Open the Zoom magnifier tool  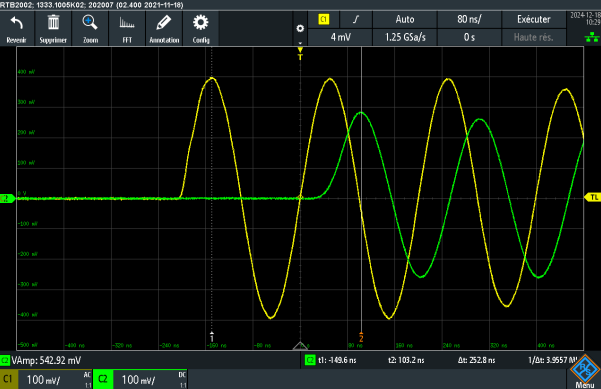(90, 23)
